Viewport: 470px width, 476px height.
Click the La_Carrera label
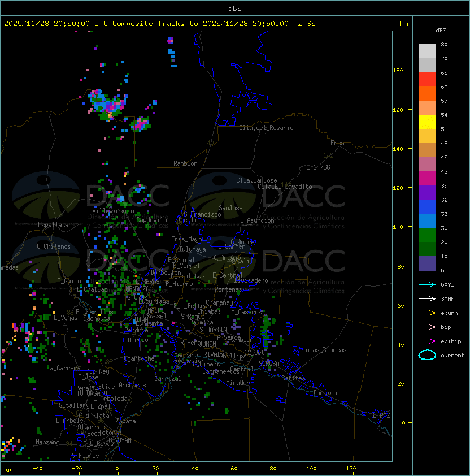64,368
